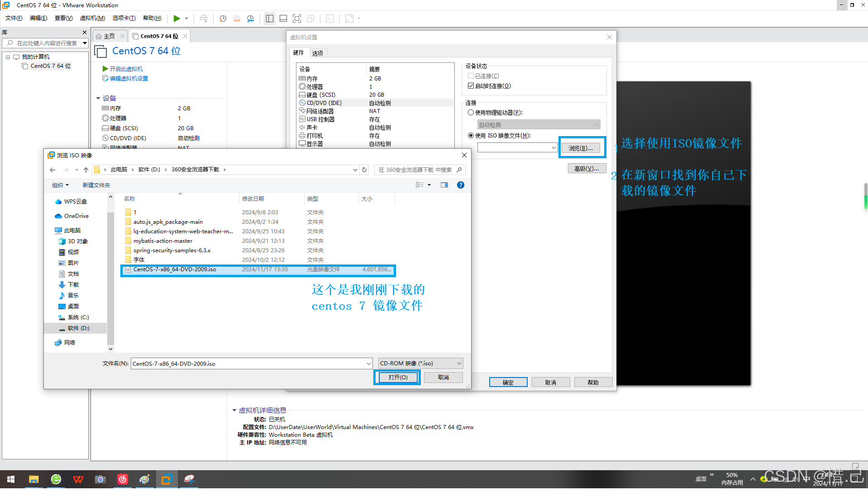
Task: Click 打开(O) button in file dialog
Action: click(398, 378)
